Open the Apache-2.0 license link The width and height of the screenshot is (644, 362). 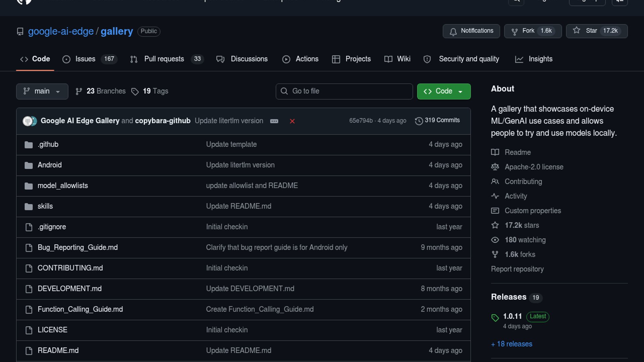pos(534,167)
